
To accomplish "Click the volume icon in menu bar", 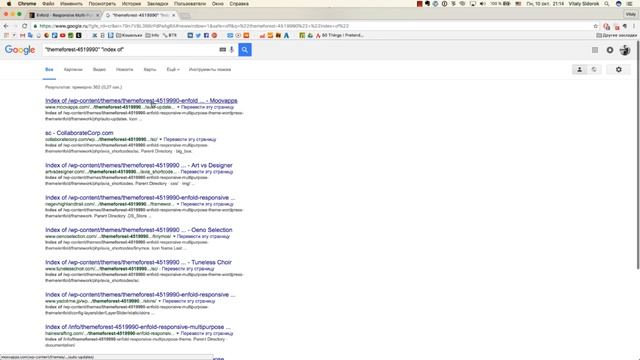I will (x=482, y=4).
